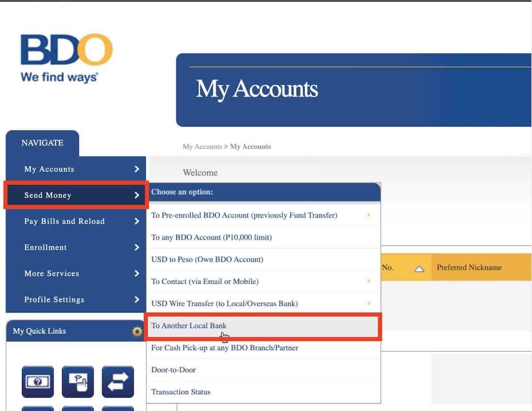Screen dimensions: 532x411
Task: Choose For Cash Pick-up at BDO Branch/Partner
Action: point(263,348)
